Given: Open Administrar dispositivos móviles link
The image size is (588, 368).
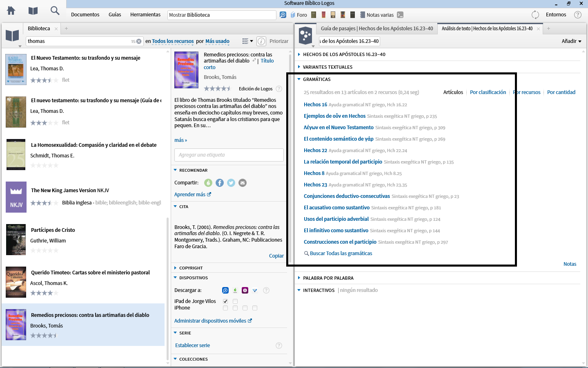Looking at the screenshot, I should click(213, 321).
